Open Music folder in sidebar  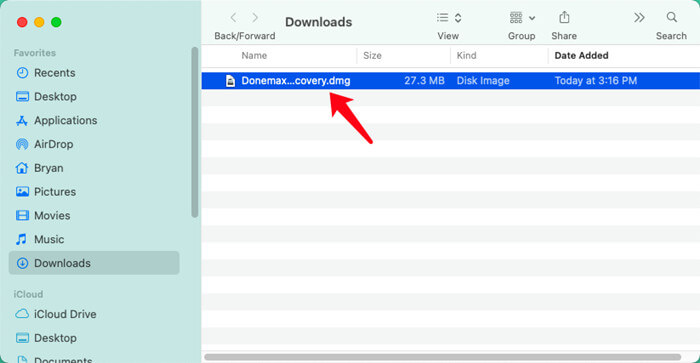pyautogui.click(x=49, y=239)
